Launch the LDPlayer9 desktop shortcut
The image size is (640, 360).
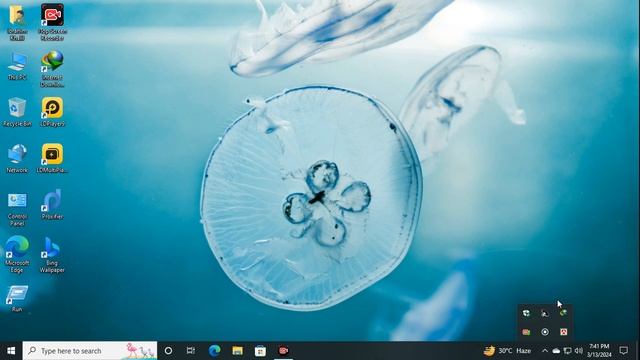52,112
